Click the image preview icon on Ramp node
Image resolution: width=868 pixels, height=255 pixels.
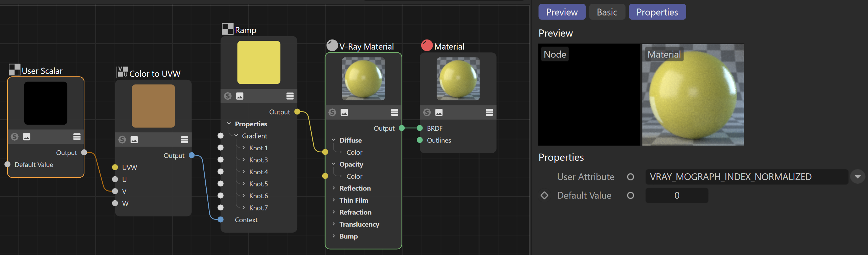[240, 96]
